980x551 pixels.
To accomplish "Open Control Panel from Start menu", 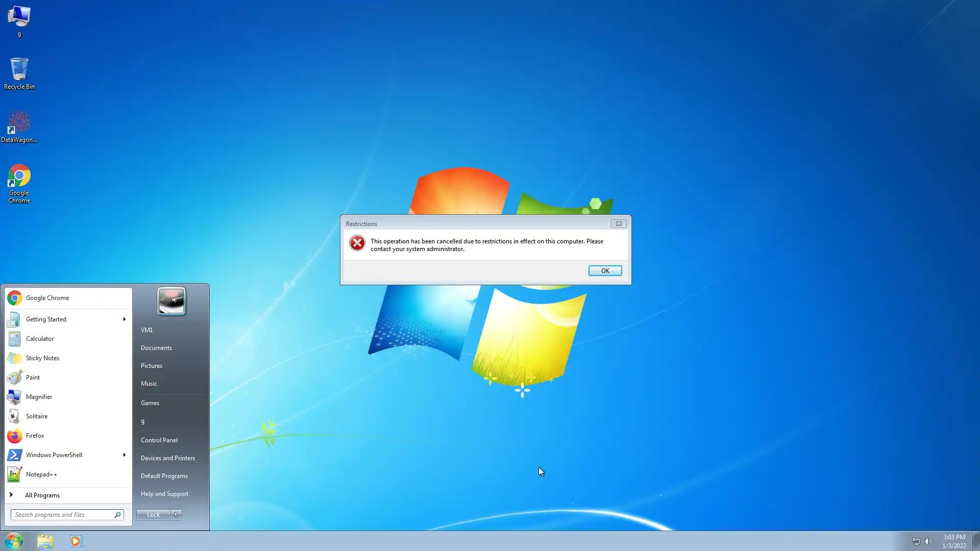I will pyautogui.click(x=159, y=440).
